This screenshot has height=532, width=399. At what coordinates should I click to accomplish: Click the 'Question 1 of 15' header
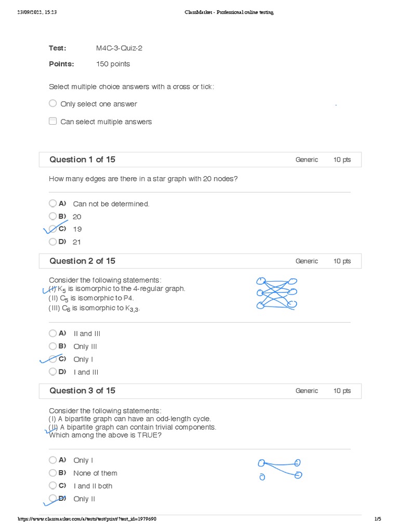click(x=82, y=159)
